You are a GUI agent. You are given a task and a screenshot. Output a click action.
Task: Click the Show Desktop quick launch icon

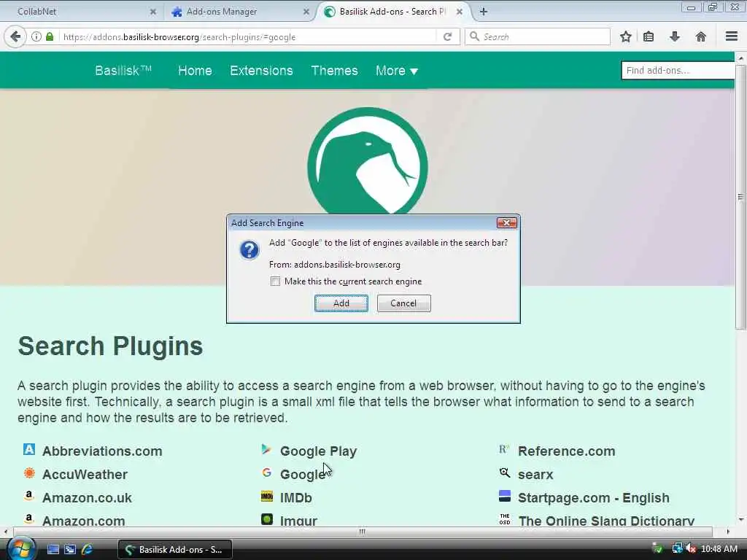click(53, 550)
